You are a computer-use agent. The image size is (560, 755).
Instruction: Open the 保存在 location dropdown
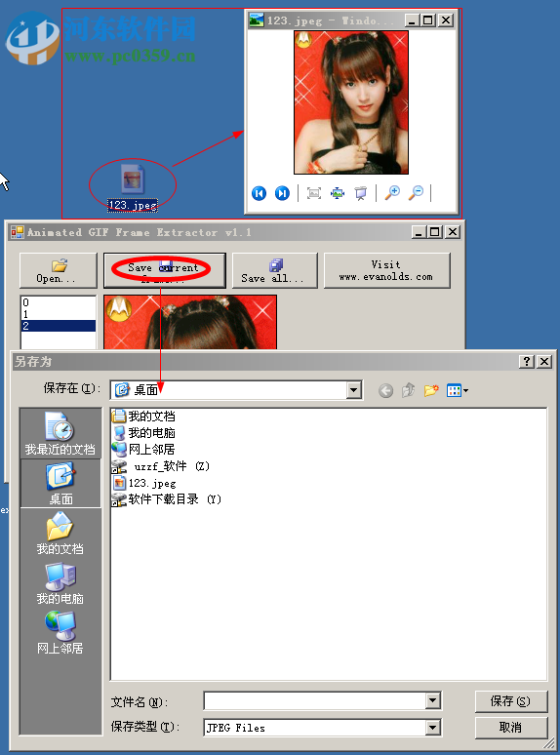354,390
